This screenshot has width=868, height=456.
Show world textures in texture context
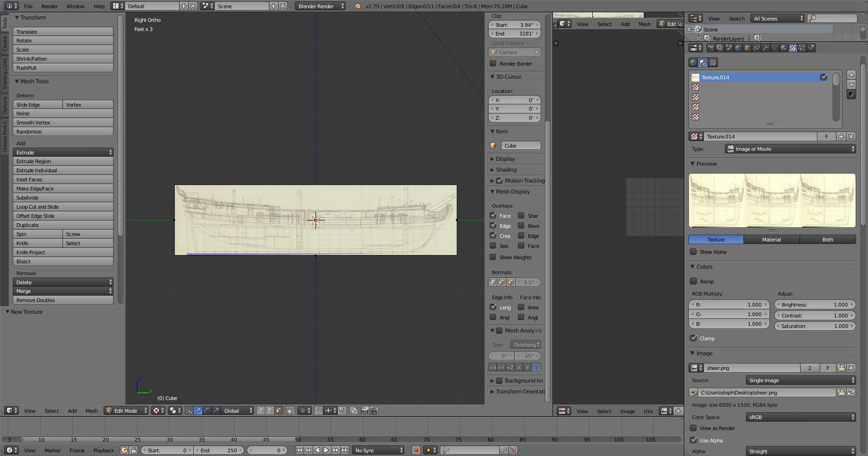693,62
